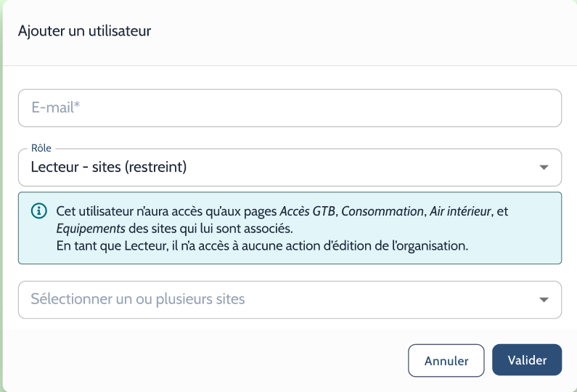Open the Rôle dropdown arrow
Image resolution: width=577 pixels, height=392 pixels.
click(544, 168)
